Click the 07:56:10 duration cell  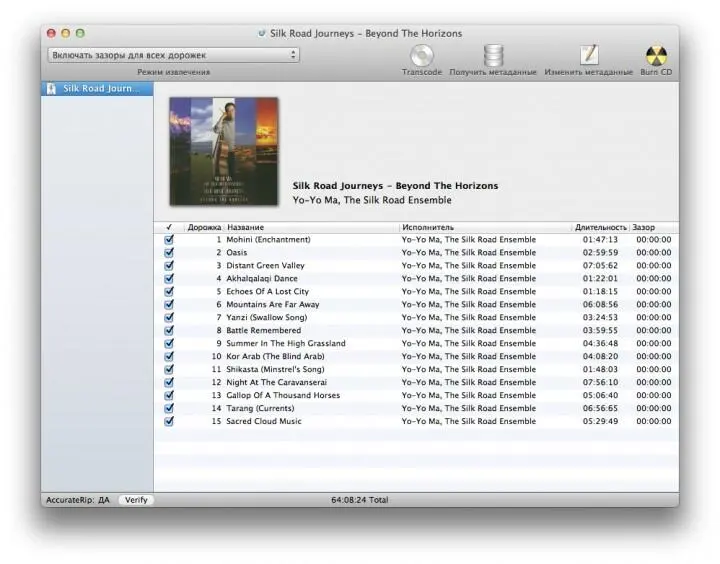click(x=600, y=382)
